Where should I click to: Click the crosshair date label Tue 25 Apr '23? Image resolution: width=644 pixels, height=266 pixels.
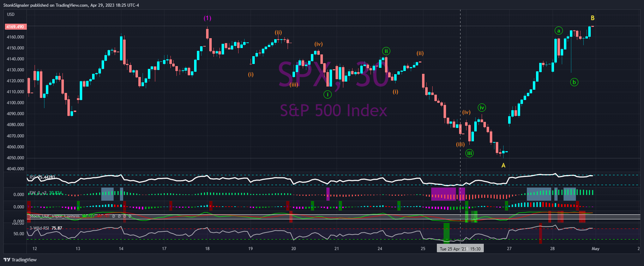pyautogui.click(x=460, y=249)
